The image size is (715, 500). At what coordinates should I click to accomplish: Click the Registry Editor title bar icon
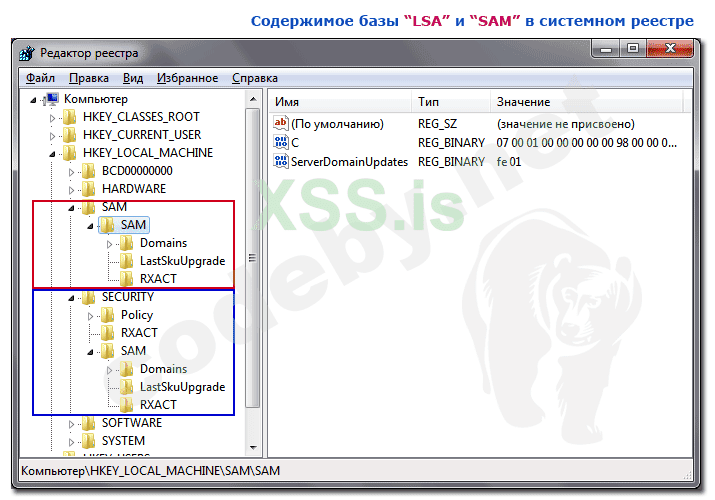pos(27,53)
